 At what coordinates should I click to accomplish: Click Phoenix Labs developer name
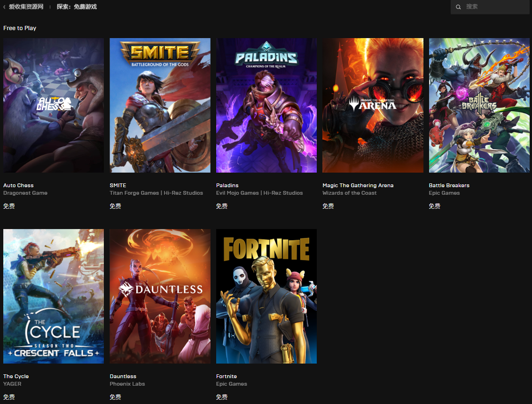click(127, 384)
